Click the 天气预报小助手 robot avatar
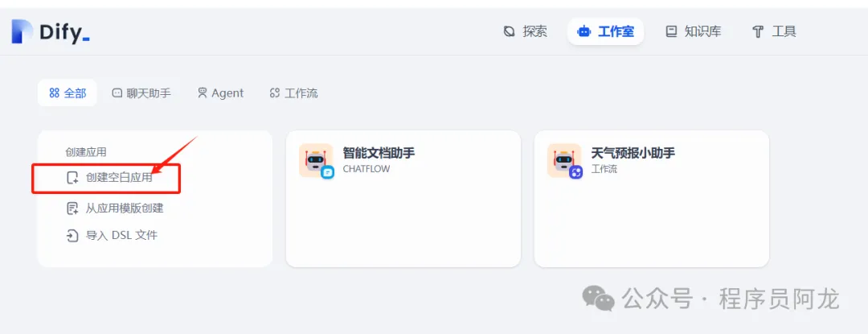The width and height of the screenshot is (868, 334). pos(564,161)
